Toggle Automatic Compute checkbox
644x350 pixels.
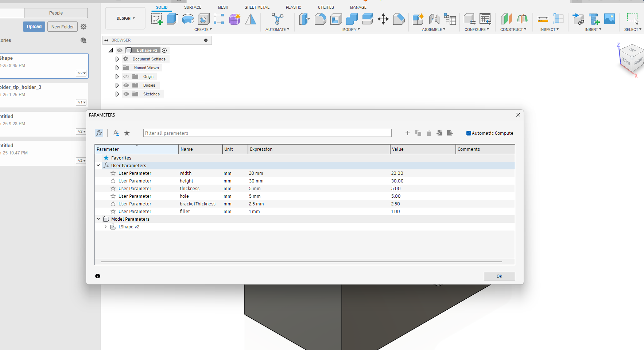tap(469, 133)
